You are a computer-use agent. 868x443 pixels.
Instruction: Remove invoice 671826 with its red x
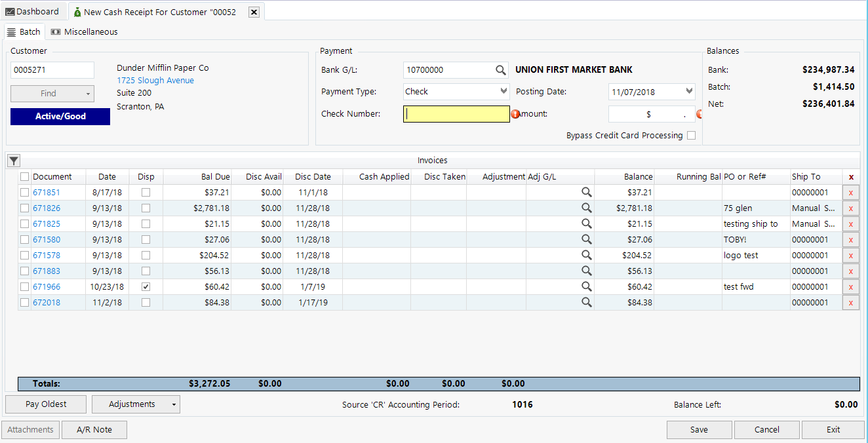[850, 208]
